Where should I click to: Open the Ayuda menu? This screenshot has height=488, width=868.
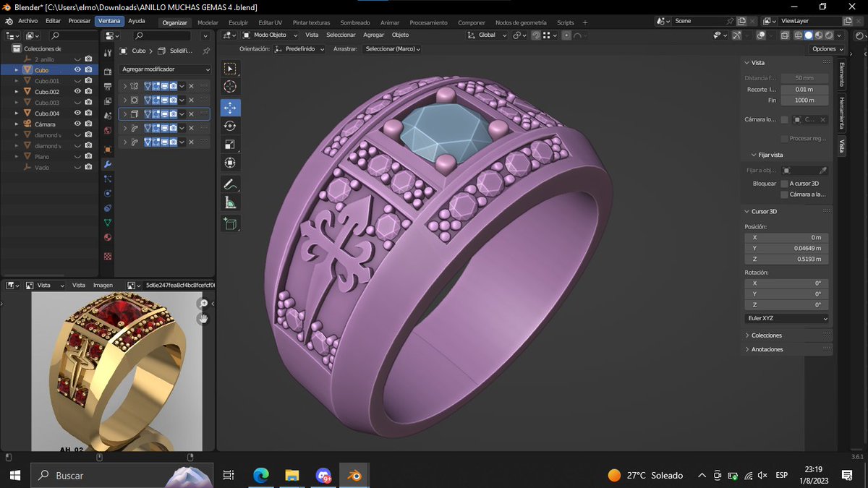click(137, 21)
